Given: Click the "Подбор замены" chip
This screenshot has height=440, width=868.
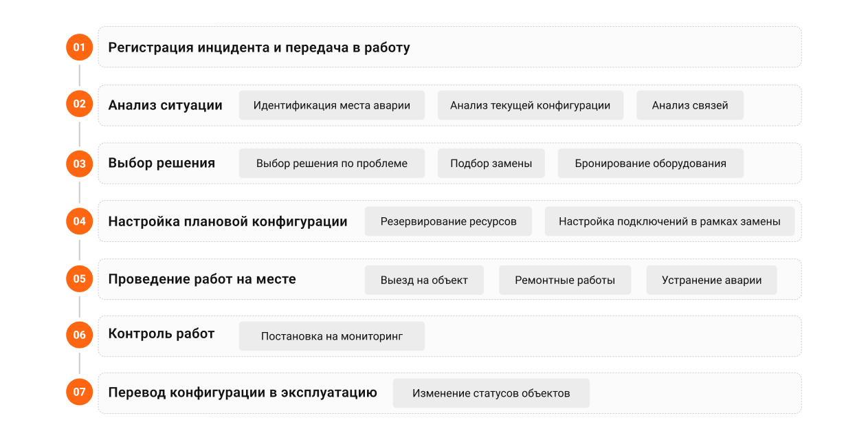Looking at the screenshot, I should coord(491,164).
